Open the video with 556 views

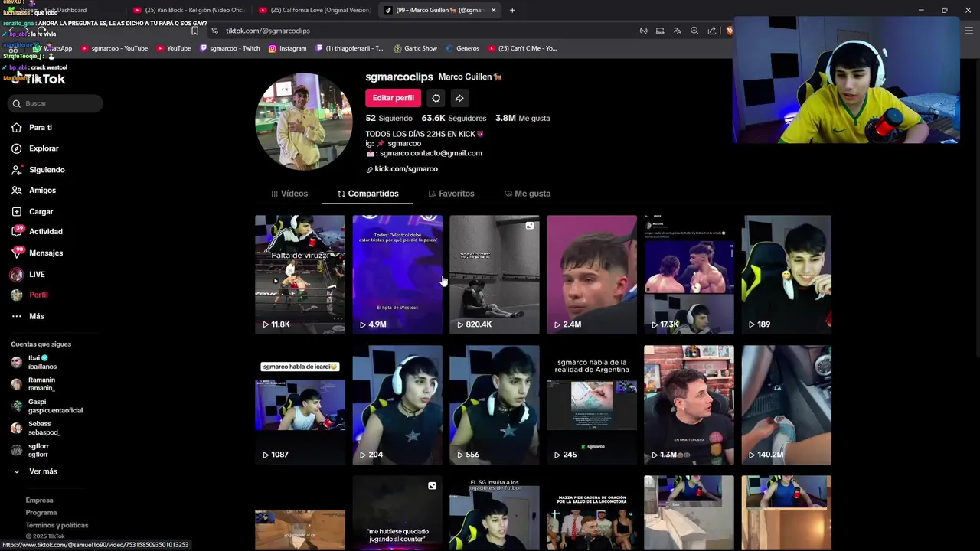(495, 405)
